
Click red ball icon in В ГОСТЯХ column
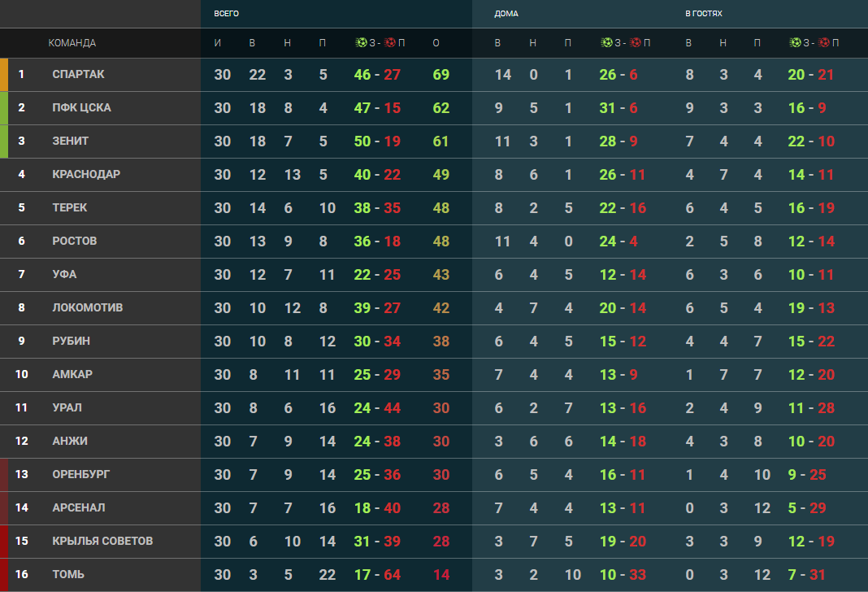(822, 43)
